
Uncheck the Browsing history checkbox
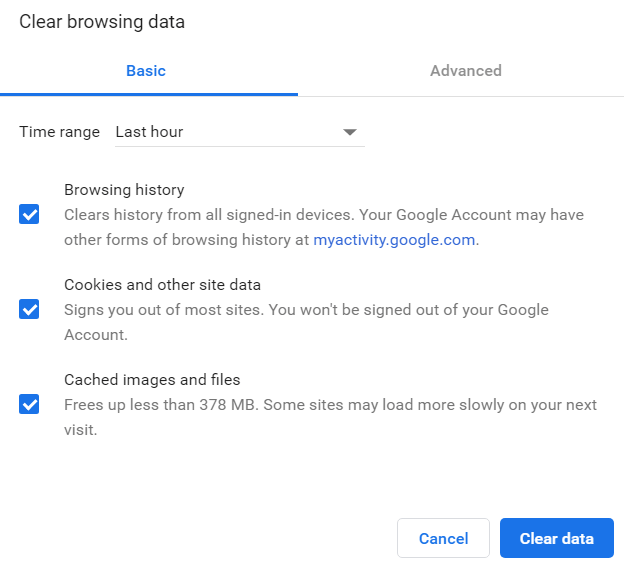pos(30,214)
